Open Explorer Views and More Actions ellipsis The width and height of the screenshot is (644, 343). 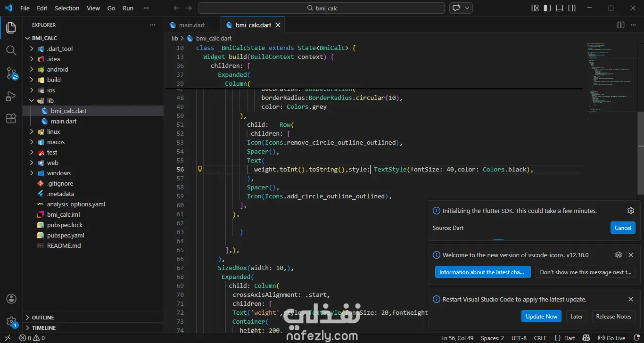(152, 25)
